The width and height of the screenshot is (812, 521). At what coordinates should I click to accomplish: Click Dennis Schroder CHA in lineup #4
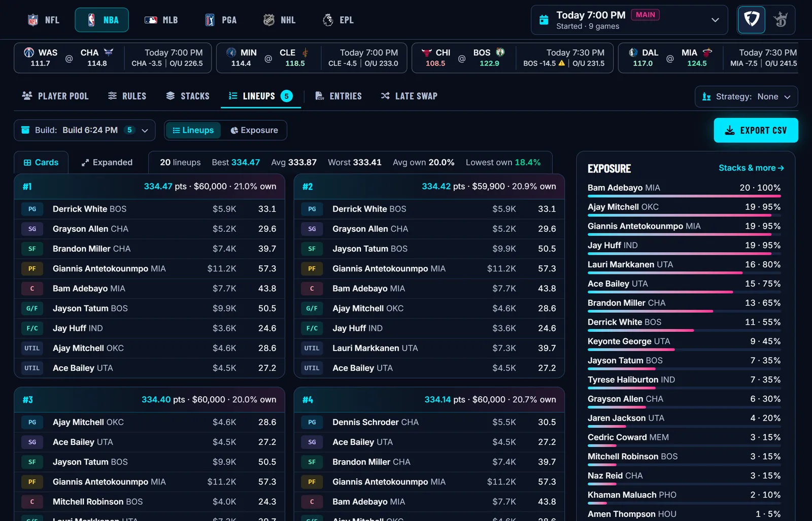pos(376,422)
